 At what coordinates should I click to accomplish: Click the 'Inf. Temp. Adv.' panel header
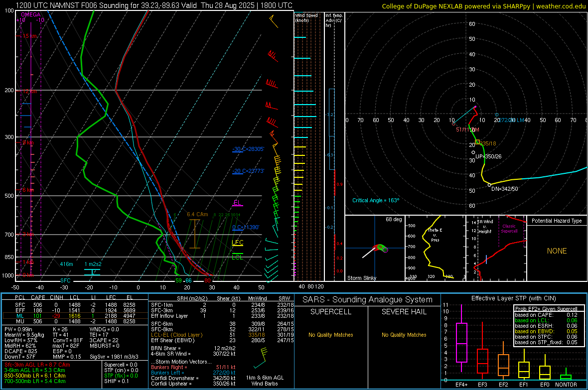click(x=334, y=20)
